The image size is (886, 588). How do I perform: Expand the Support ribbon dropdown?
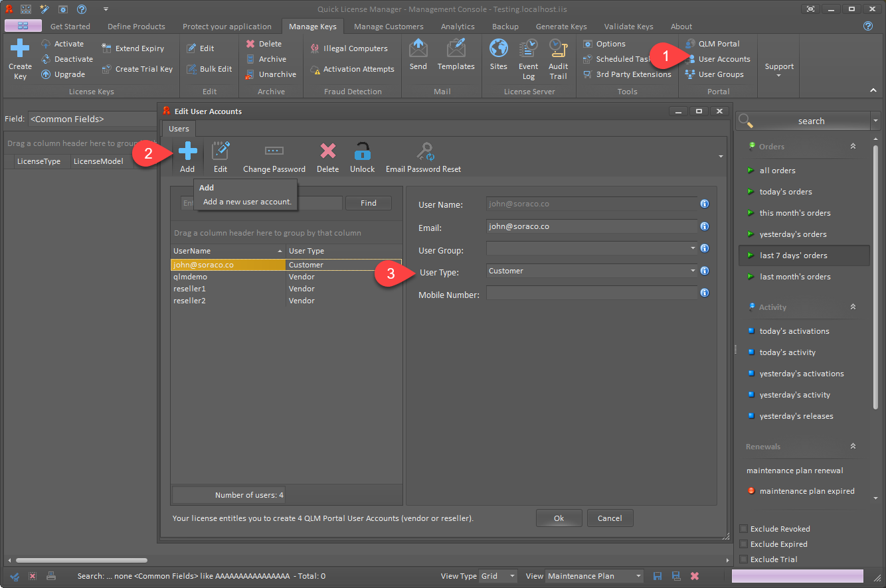coord(779,69)
